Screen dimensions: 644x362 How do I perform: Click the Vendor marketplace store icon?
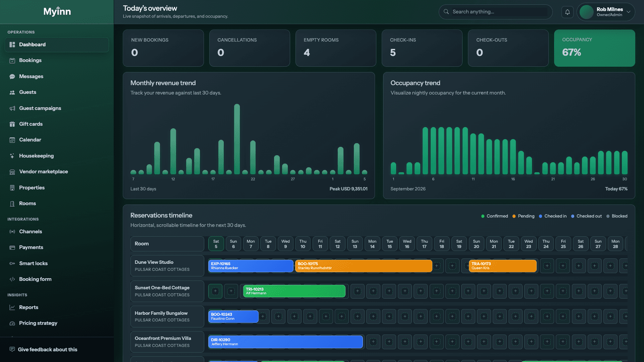tap(12, 172)
